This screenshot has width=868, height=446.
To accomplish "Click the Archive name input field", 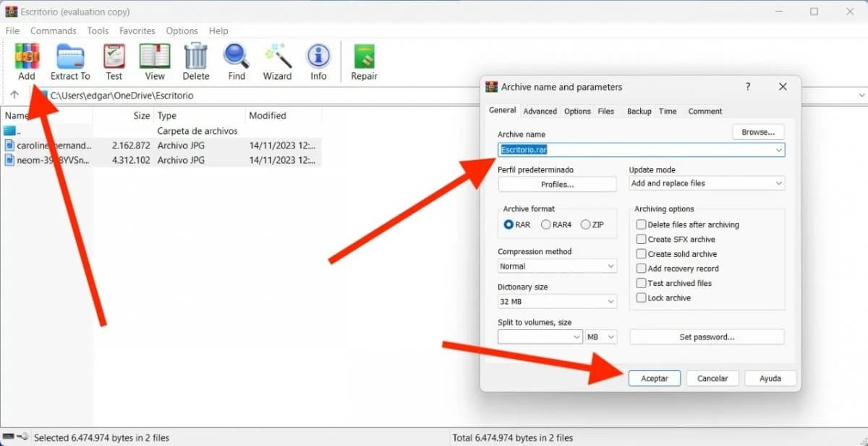I will [641, 150].
